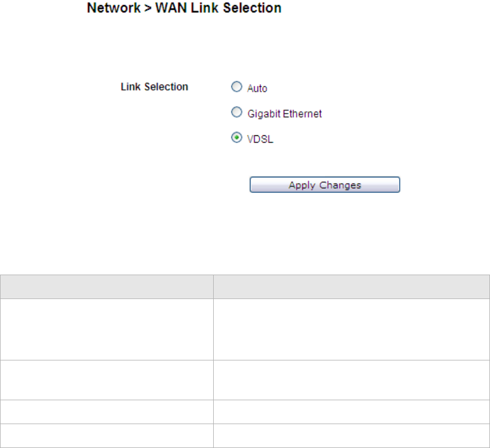The image size is (490, 448).
Task: Click the word Network in the heading
Action: tap(114, 8)
